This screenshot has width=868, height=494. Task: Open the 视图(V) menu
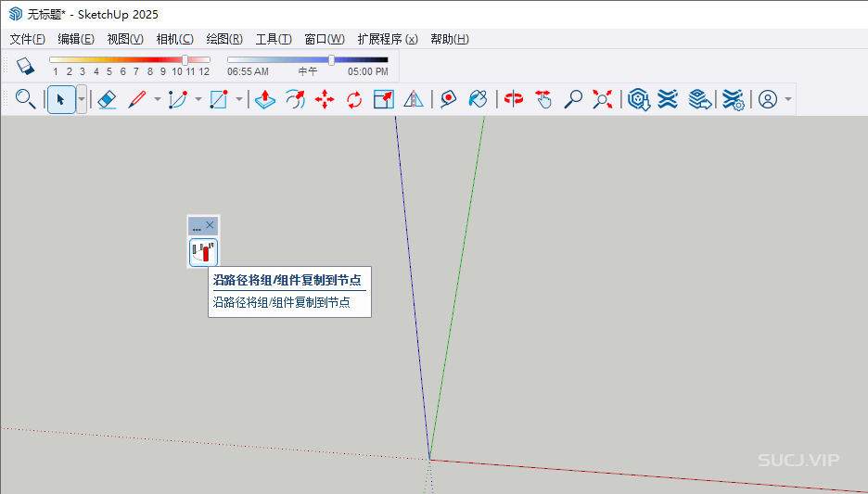tap(125, 39)
